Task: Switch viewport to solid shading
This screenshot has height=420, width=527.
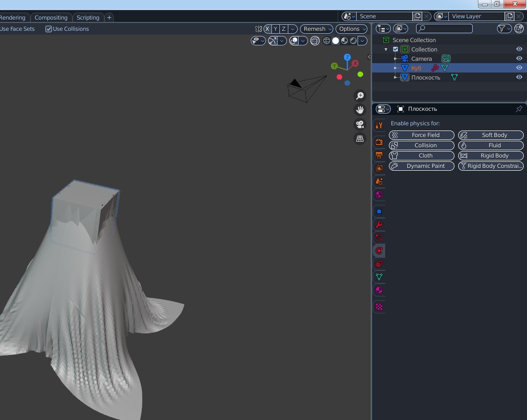Action: (x=336, y=41)
